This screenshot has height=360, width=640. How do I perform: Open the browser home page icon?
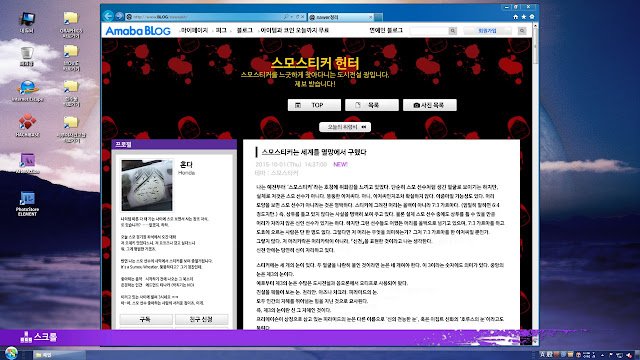[516, 17]
